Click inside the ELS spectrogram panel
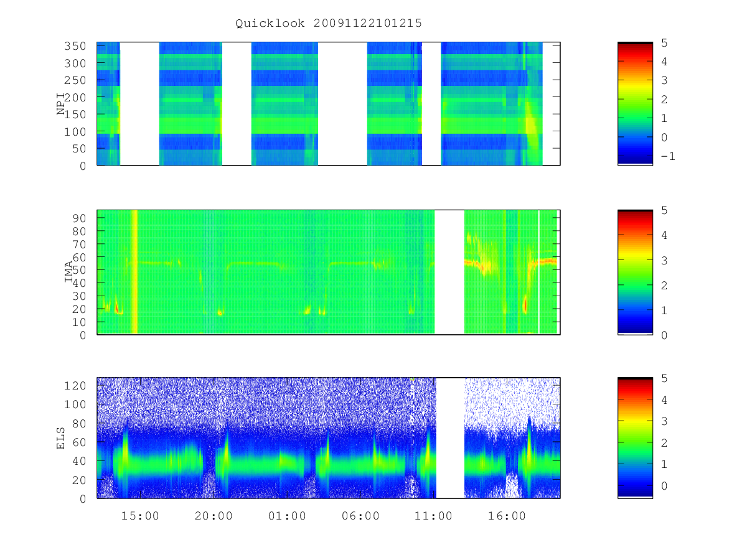Viewport: 747px width, 560px height. tap(328, 438)
